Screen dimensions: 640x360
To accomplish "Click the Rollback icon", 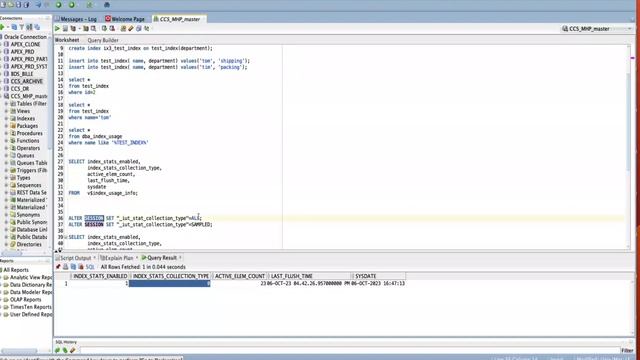I will point(112,29).
